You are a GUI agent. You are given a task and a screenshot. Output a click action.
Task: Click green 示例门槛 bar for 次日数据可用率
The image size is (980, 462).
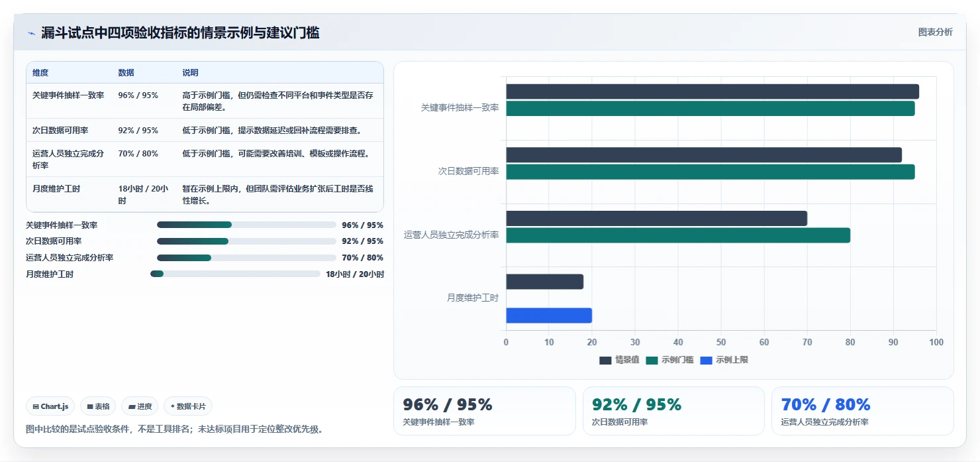pos(710,172)
